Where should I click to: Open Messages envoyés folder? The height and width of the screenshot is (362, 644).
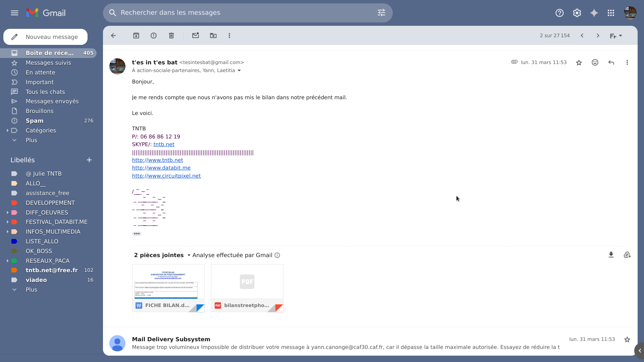pos(52,101)
